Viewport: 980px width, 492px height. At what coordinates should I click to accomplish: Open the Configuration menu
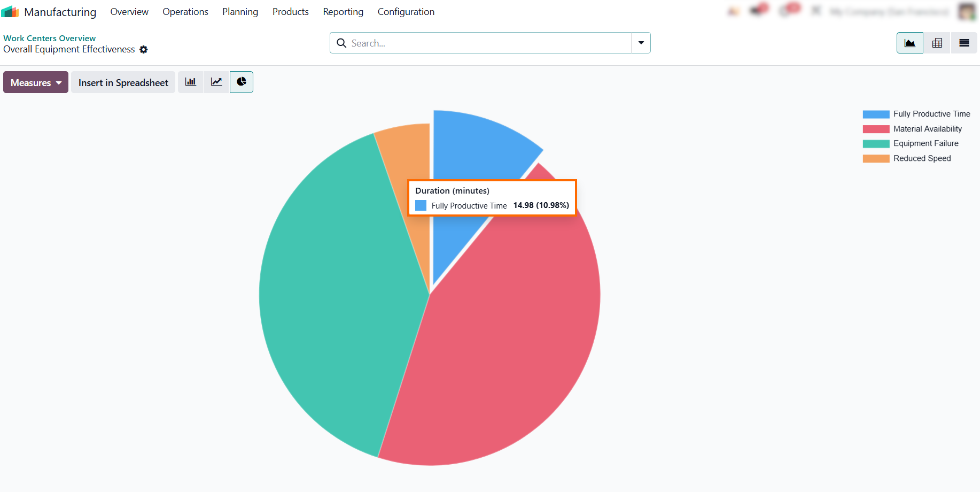406,12
